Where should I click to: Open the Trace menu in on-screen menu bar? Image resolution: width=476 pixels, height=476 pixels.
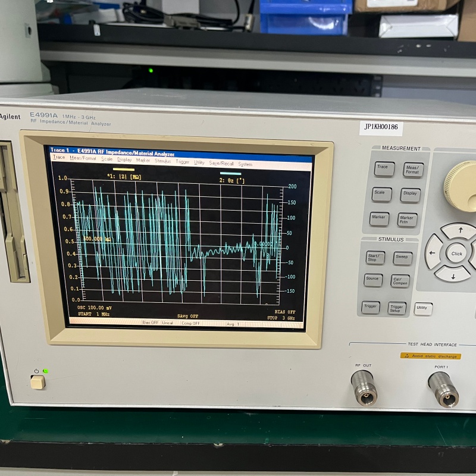[x=59, y=157]
